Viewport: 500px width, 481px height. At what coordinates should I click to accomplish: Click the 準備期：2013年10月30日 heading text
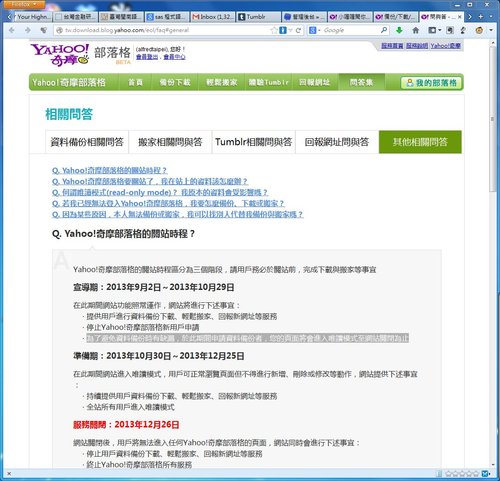click(x=159, y=356)
